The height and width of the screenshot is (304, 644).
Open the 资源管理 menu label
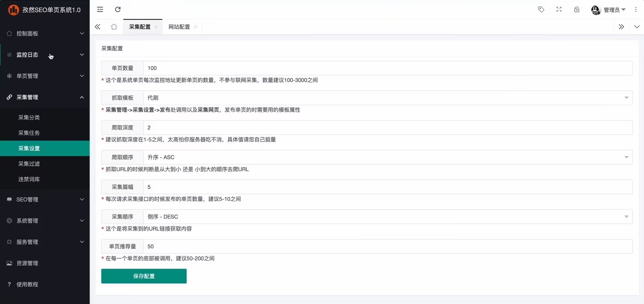(27, 263)
